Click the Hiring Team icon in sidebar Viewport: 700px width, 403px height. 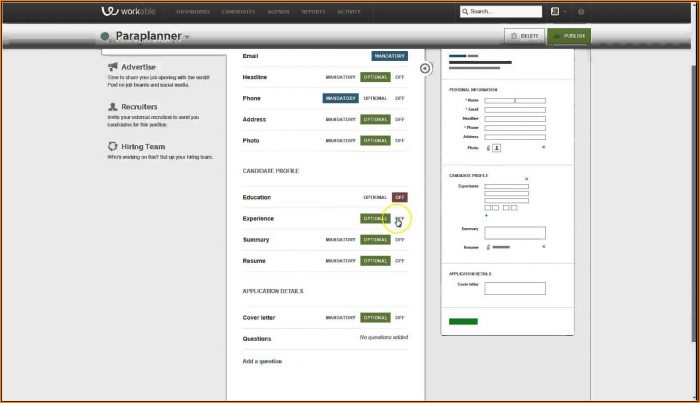112,146
